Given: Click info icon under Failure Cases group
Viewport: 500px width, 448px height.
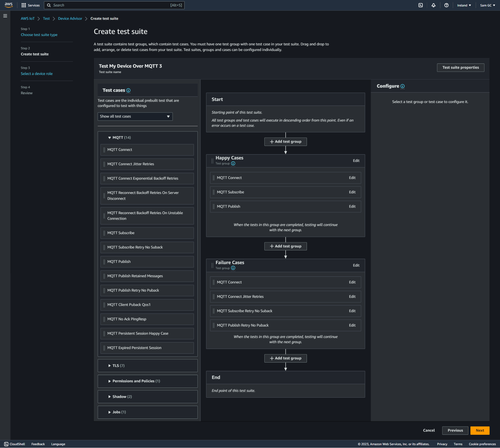Looking at the screenshot, I should click(233, 268).
